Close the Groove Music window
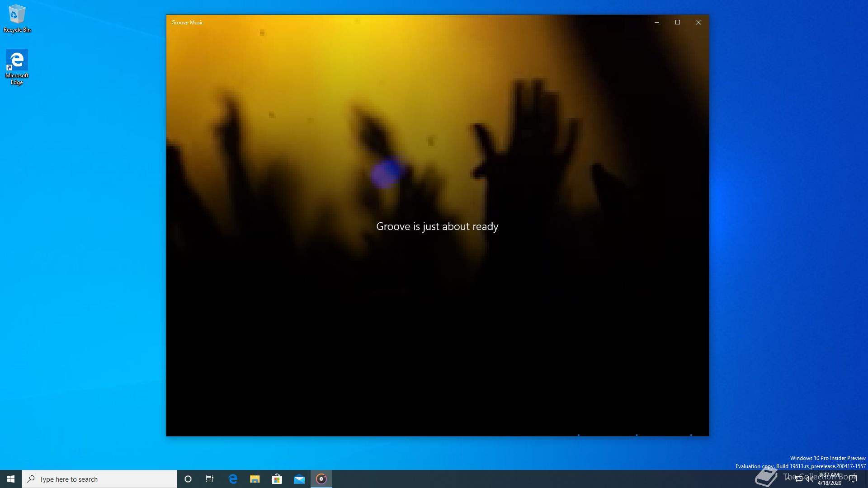868x488 pixels. click(698, 22)
